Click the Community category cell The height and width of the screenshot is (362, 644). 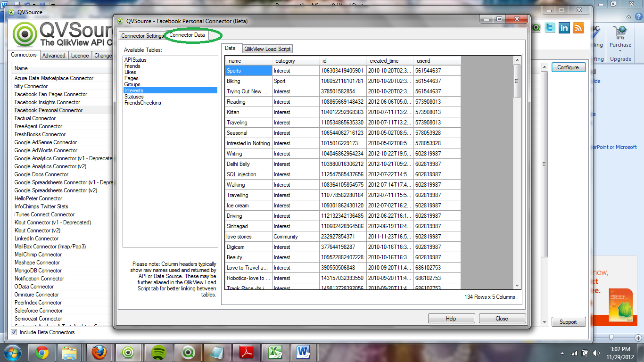click(x=296, y=237)
